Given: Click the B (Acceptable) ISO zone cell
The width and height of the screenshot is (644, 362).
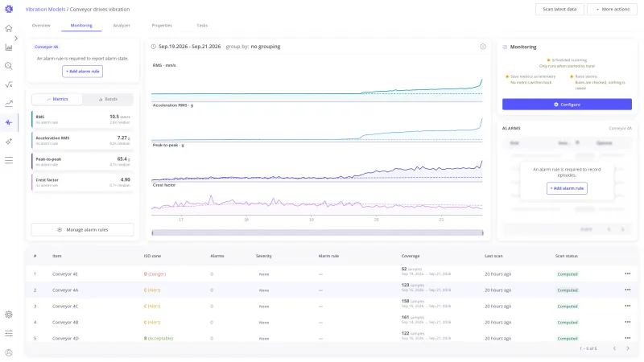Looking at the screenshot, I should coord(159,338).
